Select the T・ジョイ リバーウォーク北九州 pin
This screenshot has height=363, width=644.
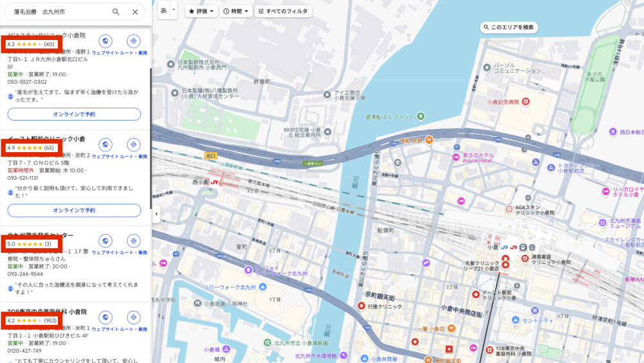248,270
